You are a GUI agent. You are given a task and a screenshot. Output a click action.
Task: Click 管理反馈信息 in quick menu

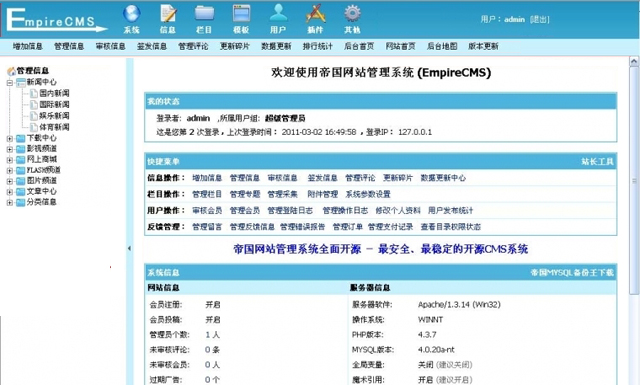pyautogui.click(x=252, y=227)
